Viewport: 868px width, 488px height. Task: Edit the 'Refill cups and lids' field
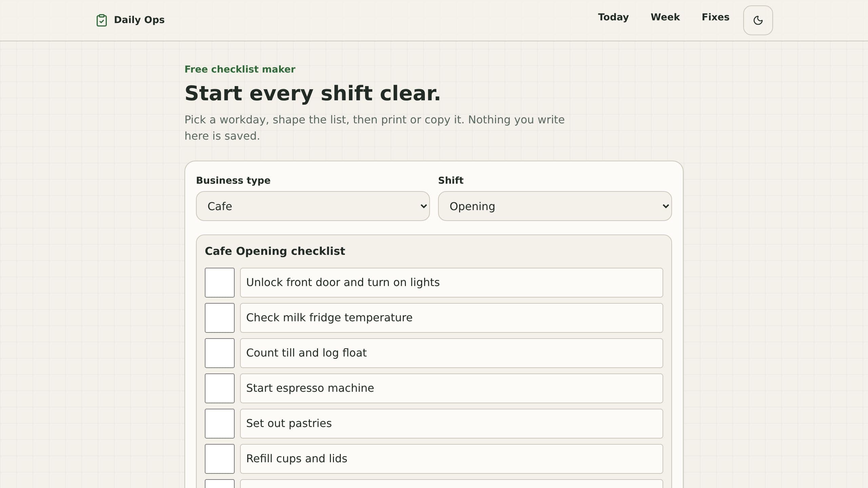point(451,459)
